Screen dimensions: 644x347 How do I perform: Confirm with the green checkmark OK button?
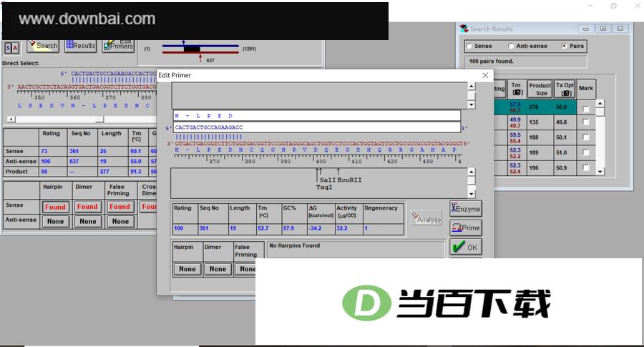point(466,248)
